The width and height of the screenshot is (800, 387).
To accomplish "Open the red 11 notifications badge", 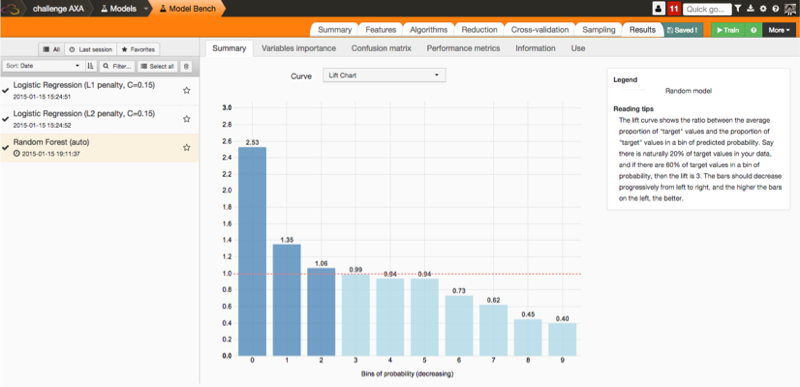I will click(x=674, y=9).
